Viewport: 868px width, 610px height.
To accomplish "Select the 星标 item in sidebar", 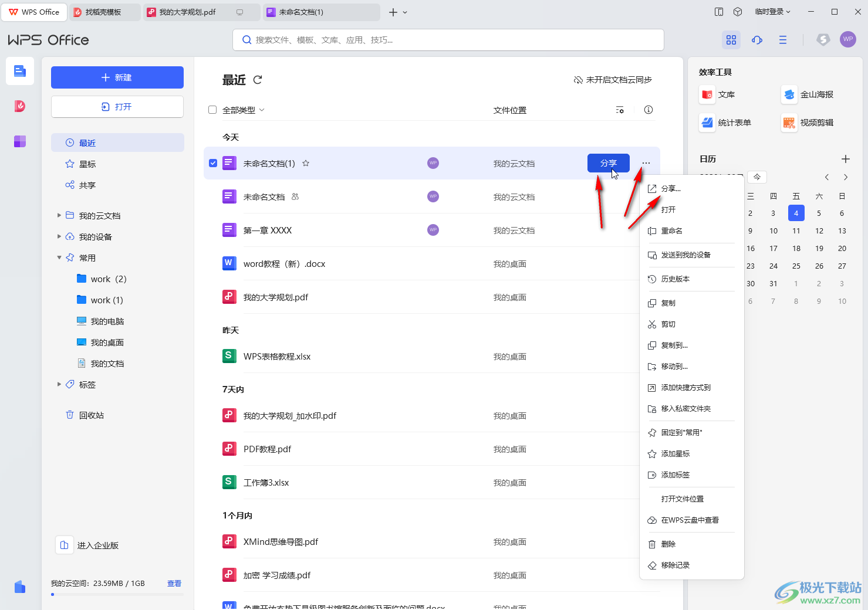I will point(117,164).
